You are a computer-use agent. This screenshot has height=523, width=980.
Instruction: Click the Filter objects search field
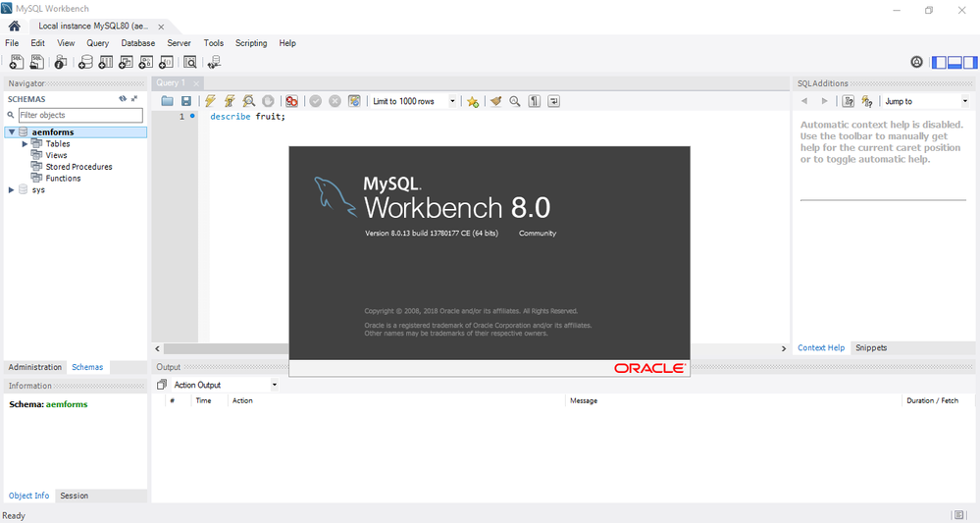(x=80, y=115)
